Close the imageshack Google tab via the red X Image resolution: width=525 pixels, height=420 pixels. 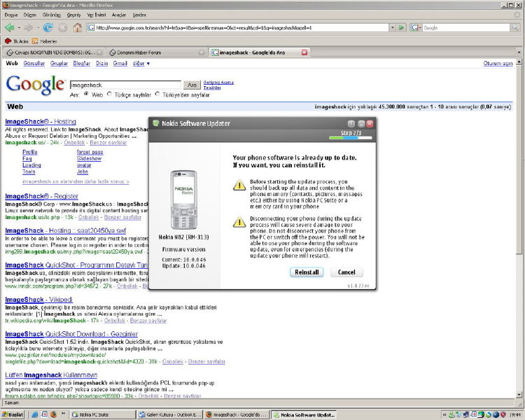click(304, 52)
